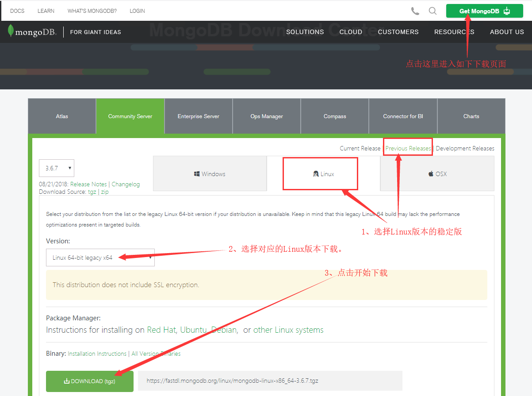The image size is (532, 396).
Task: Open the CUSTOMERS menu
Action: 398,32
